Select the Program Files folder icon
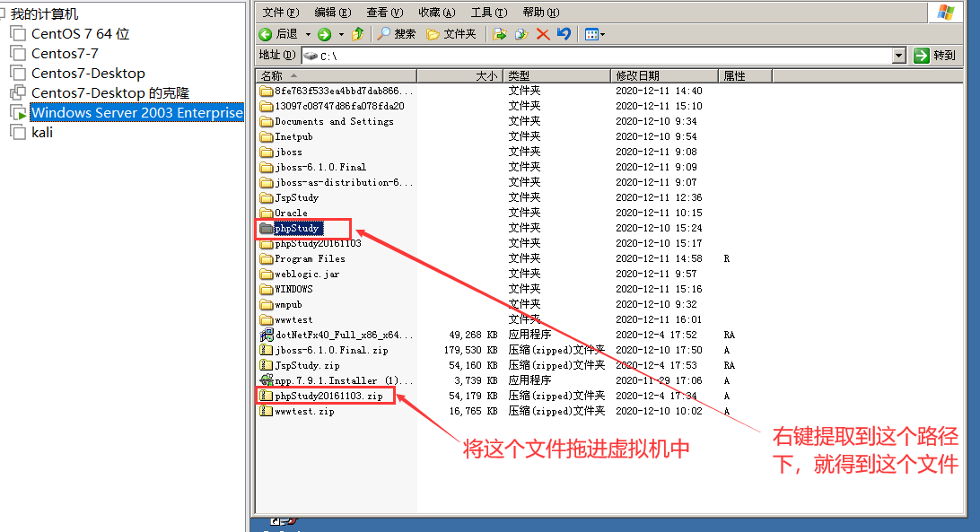Screen dimensions: 980x532 tap(267, 258)
